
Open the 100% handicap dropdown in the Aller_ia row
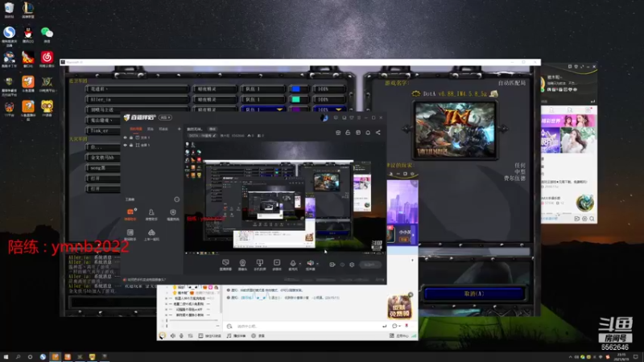coord(329,99)
